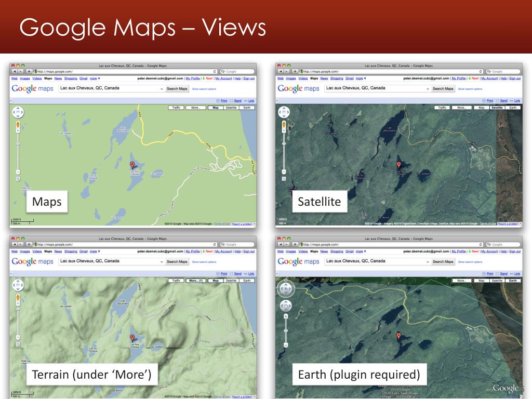This screenshot has width=532, height=399.
Task: Click the look-around compass in the Earth view
Action: (x=286, y=289)
